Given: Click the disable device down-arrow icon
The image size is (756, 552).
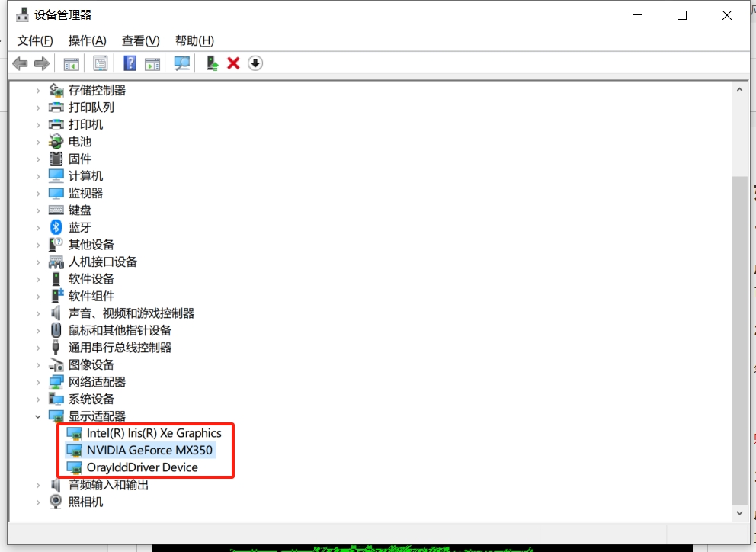Looking at the screenshot, I should [x=255, y=63].
